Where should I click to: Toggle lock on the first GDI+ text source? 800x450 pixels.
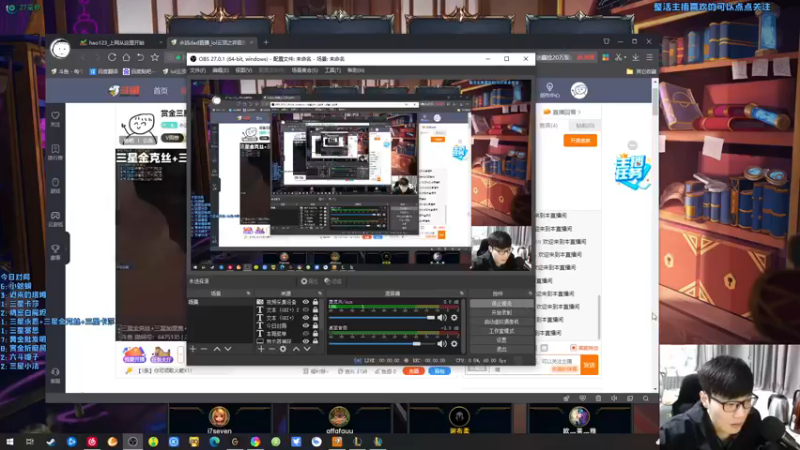pyautogui.click(x=315, y=310)
